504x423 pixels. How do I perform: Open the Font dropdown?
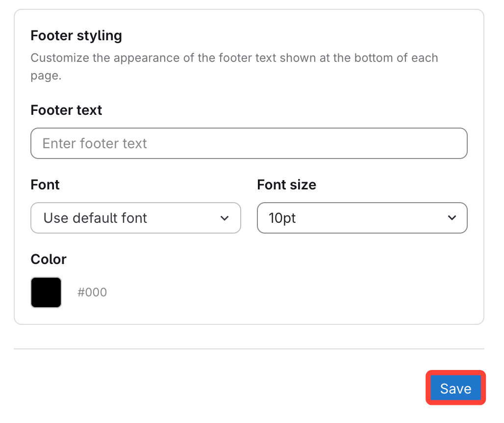[135, 218]
